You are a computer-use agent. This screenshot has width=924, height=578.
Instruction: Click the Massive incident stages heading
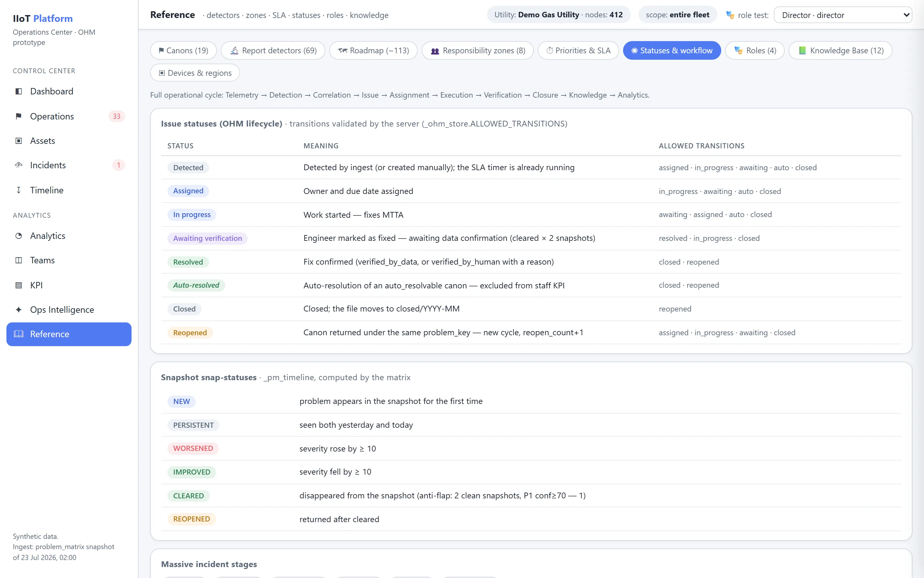pyautogui.click(x=209, y=564)
